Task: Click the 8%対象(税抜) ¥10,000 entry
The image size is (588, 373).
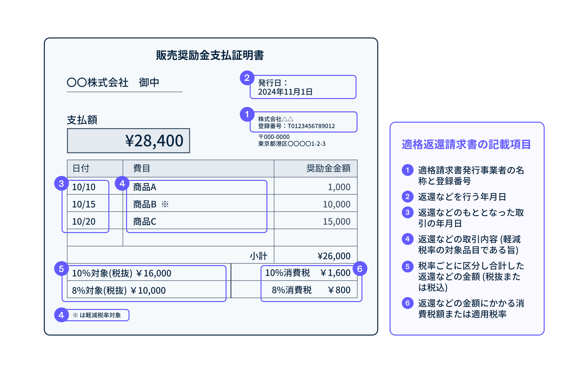Action: pyautogui.click(x=118, y=290)
